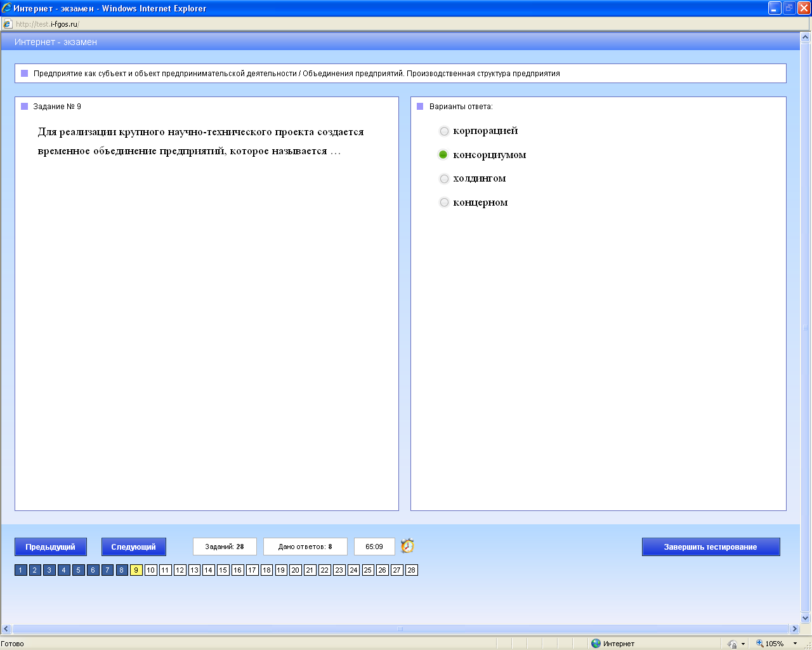The image size is (812, 650).
Task: Click the address bar URL test.i-fgos.ru
Action: pos(47,24)
